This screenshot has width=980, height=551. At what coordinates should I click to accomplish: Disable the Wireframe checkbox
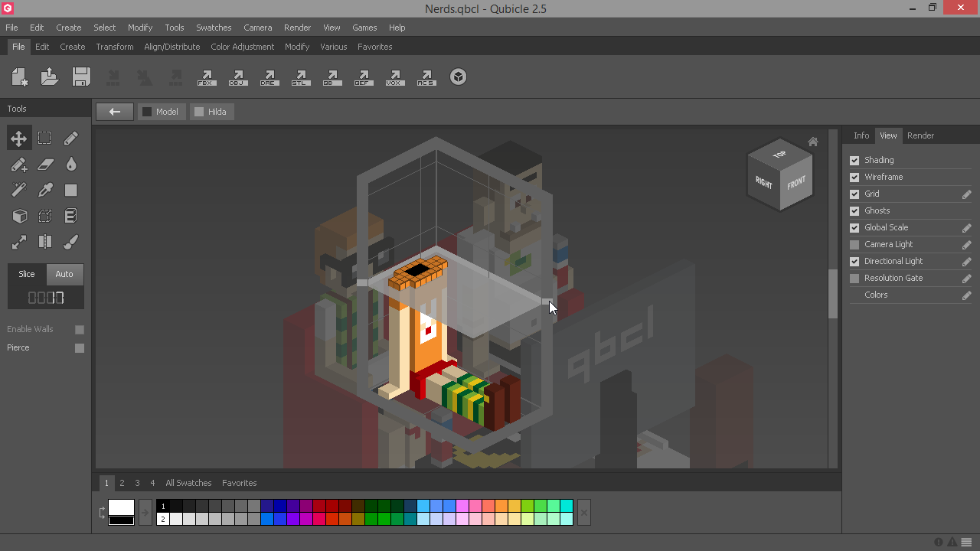pos(854,178)
